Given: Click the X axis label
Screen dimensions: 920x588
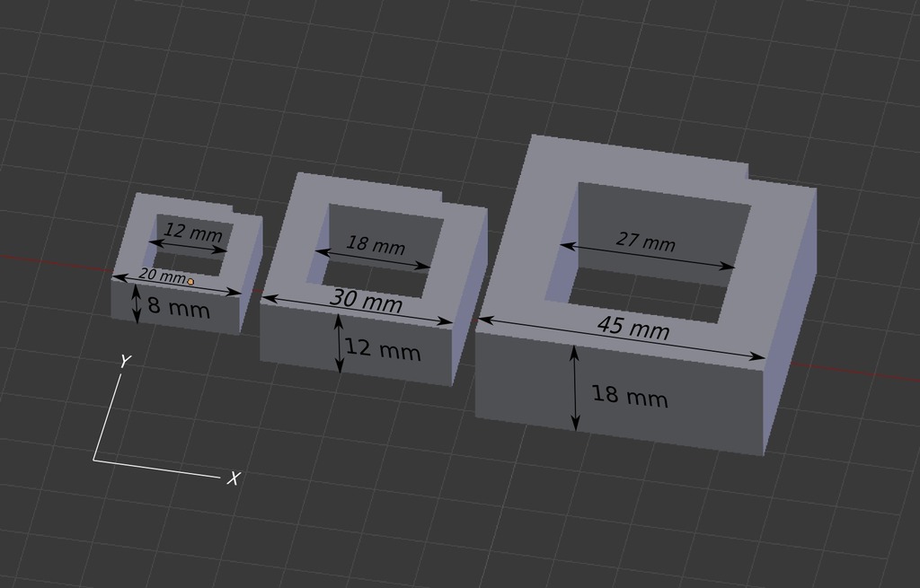Looking at the screenshot, I should click(x=234, y=479).
